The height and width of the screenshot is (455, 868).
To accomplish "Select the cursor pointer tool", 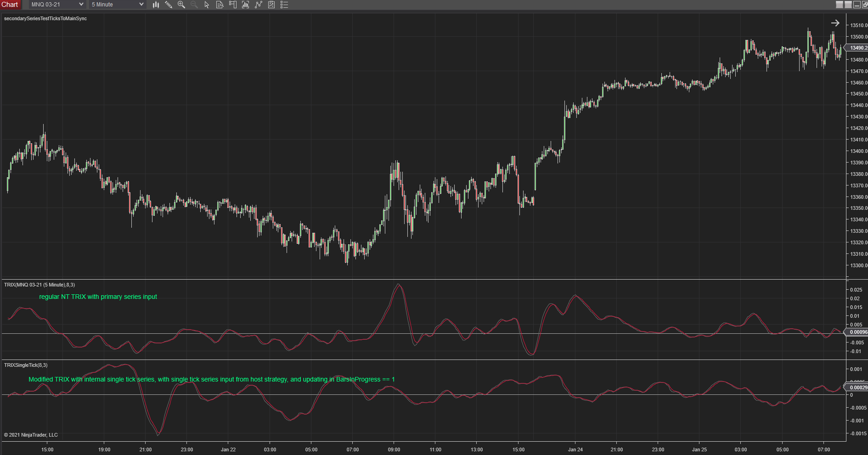I will pos(207,5).
